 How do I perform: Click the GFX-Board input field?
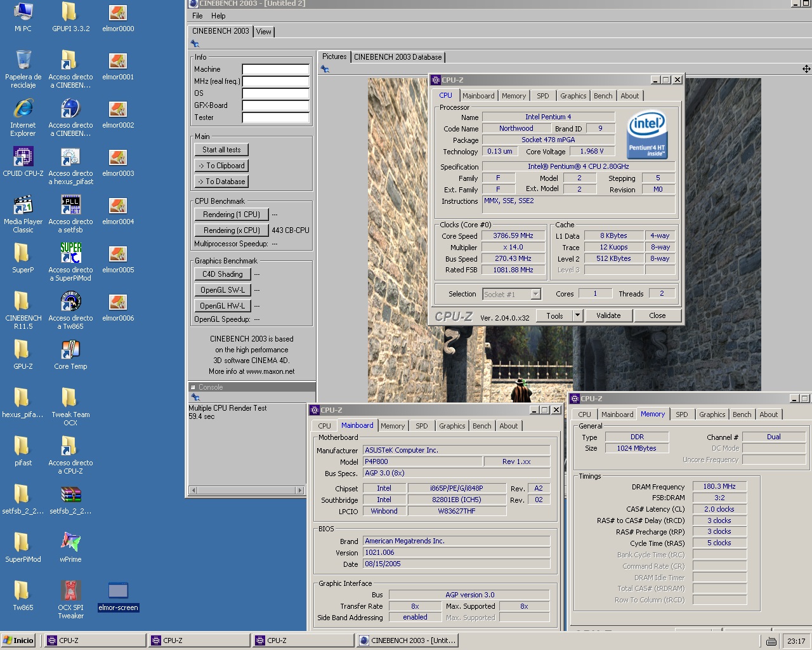[275, 105]
